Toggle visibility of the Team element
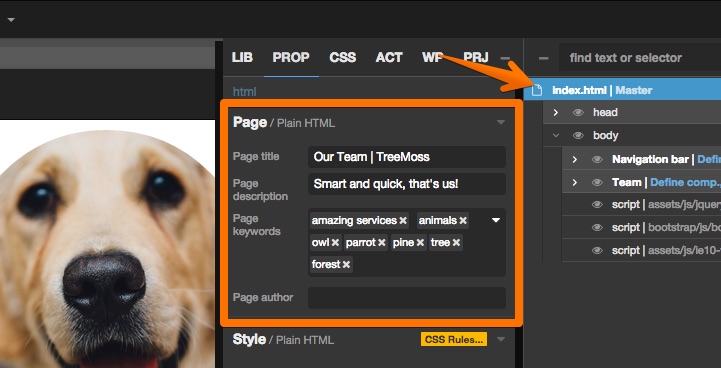Image resolution: width=721 pixels, height=368 pixels. pyautogui.click(x=597, y=182)
